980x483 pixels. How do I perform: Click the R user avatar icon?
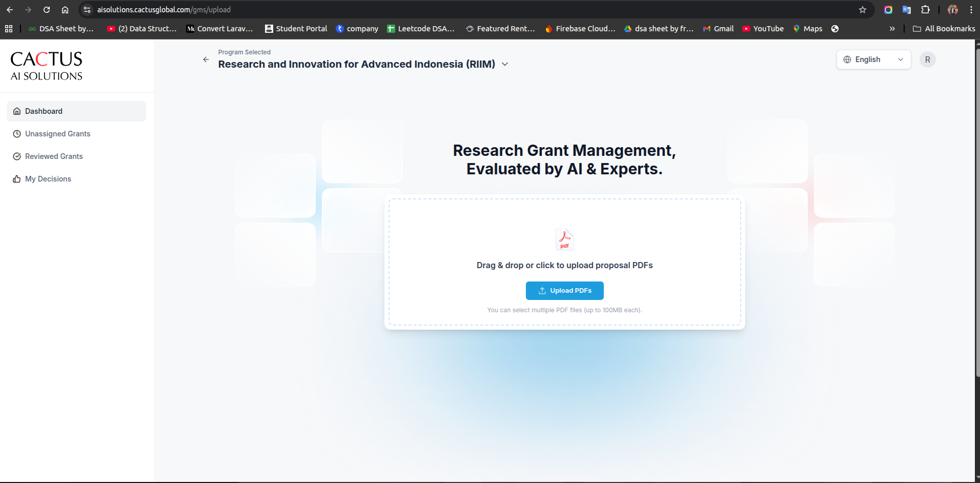(x=927, y=59)
